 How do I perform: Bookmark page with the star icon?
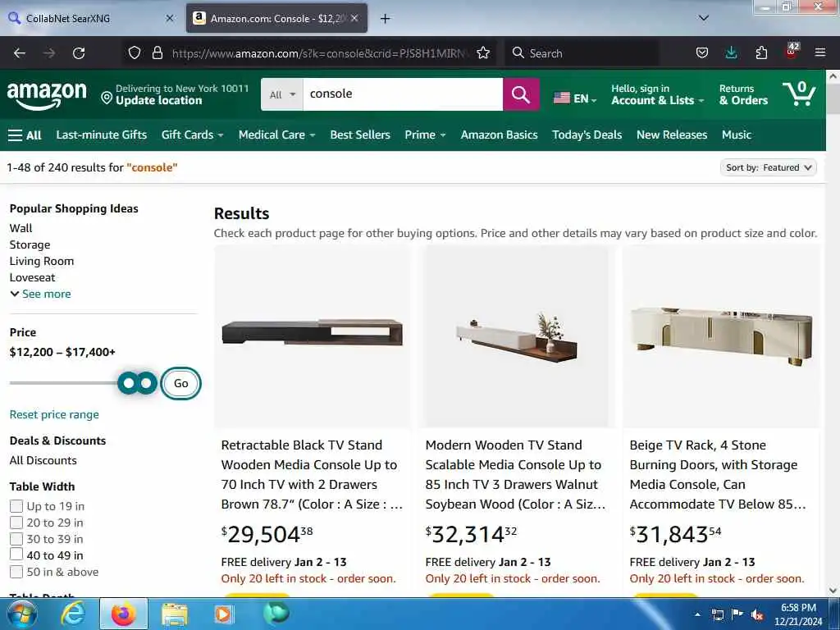click(x=483, y=52)
